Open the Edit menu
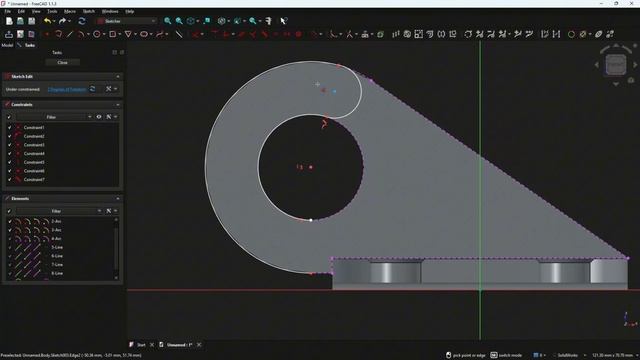This screenshot has width=640, height=360. [21, 11]
